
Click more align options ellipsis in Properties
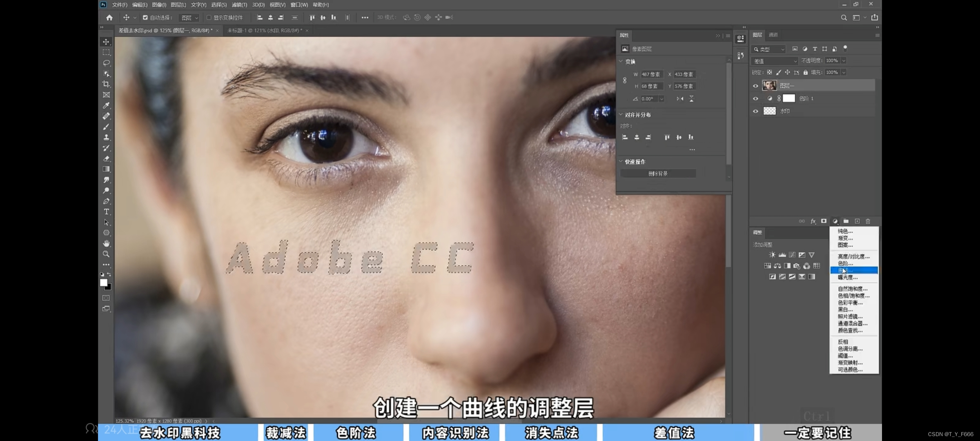pyautogui.click(x=692, y=149)
